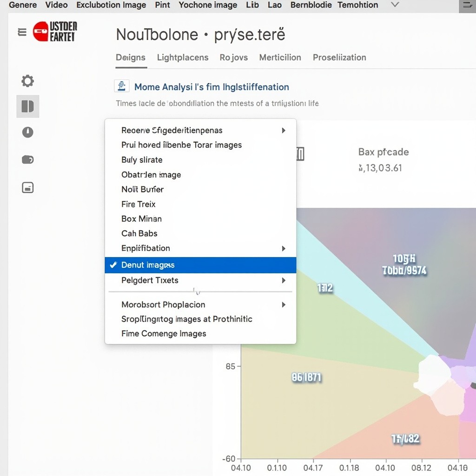Click the clock icon in sidebar
This screenshot has height=476, width=476.
pyautogui.click(x=28, y=132)
